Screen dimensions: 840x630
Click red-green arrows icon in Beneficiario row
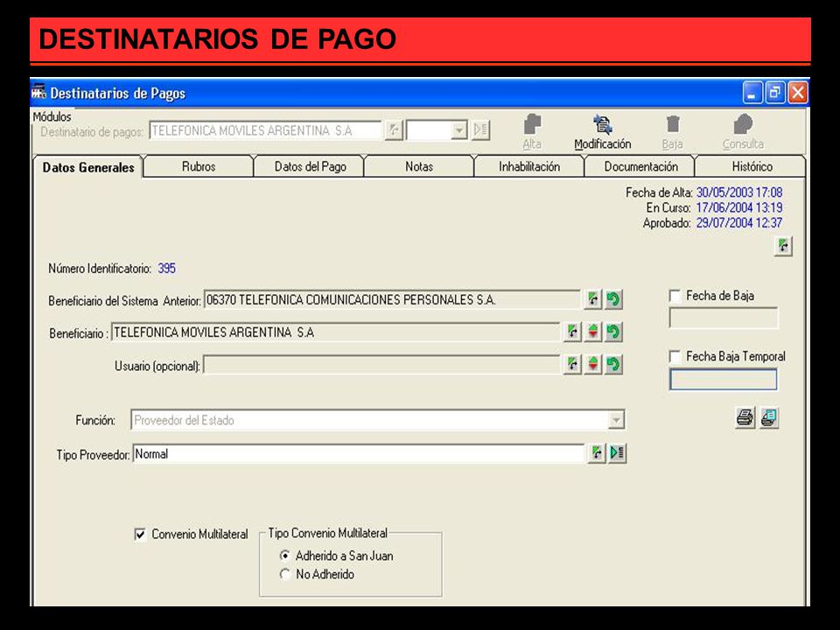592,332
